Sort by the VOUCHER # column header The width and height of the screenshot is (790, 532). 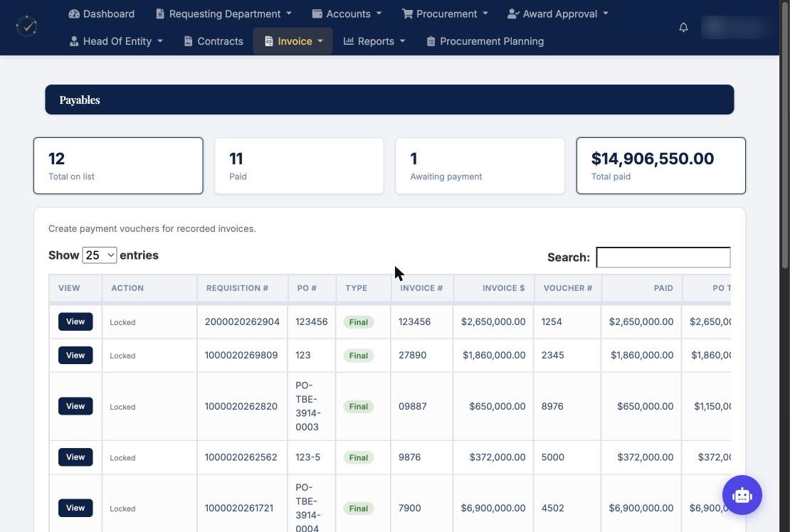pyautogui.click(x=568, y=288)
